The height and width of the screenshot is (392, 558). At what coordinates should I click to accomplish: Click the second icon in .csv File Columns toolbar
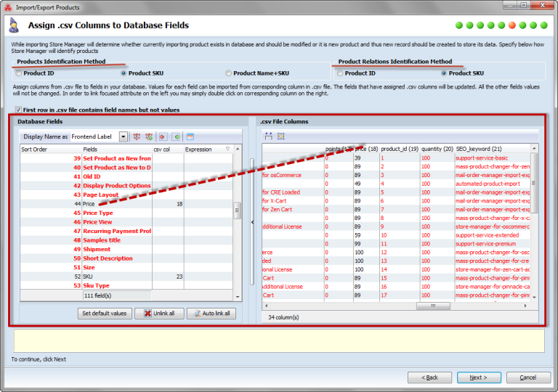pyautogui.click(x=280, y=136)
